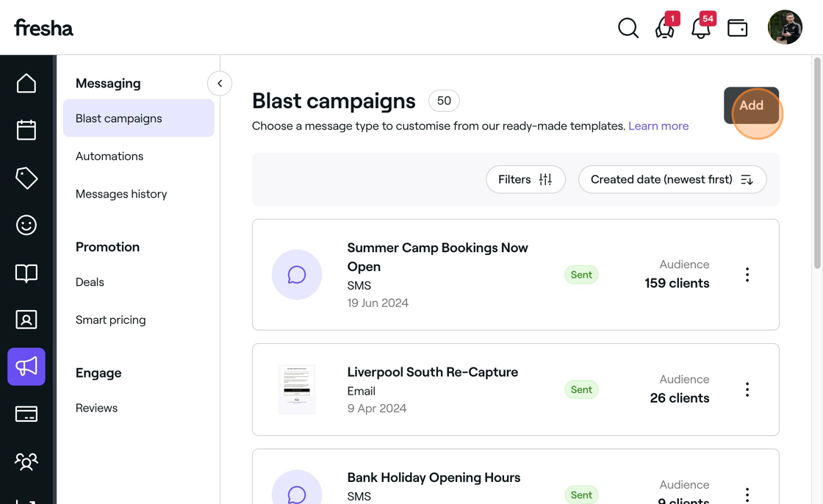Open Summer Camp Bookings Now Open campaign

coord(438,256)
